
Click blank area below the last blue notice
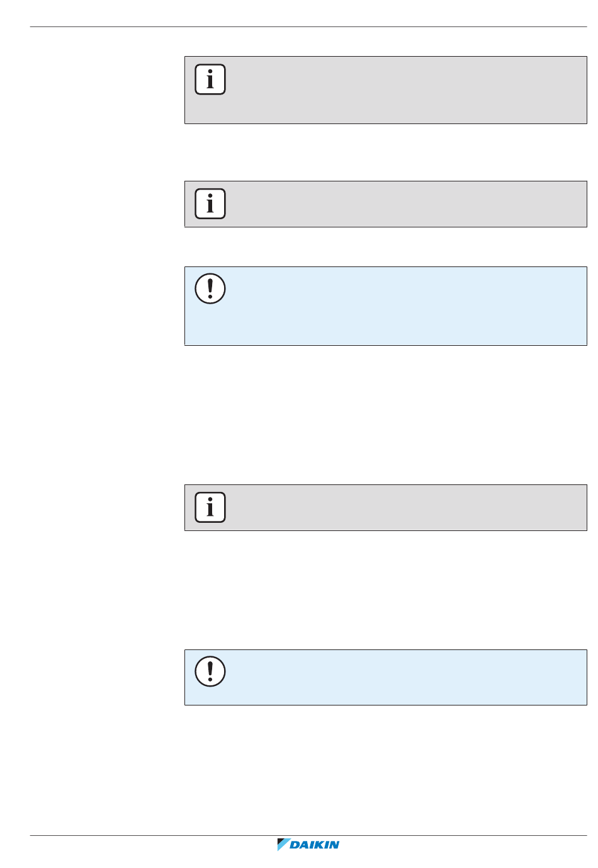pos(385,768)
